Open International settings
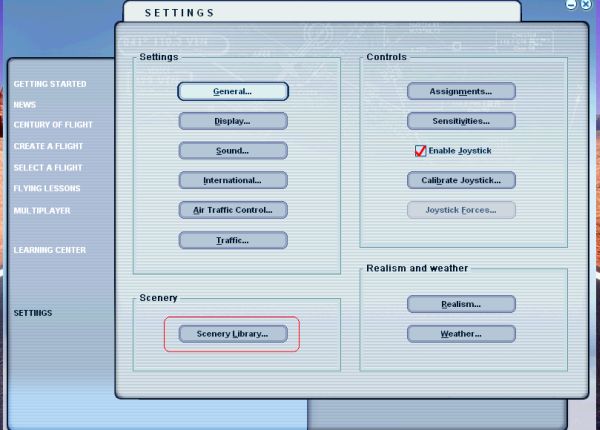Image resolution: width=600 pixels, height=430 pixels. (233, 181)
